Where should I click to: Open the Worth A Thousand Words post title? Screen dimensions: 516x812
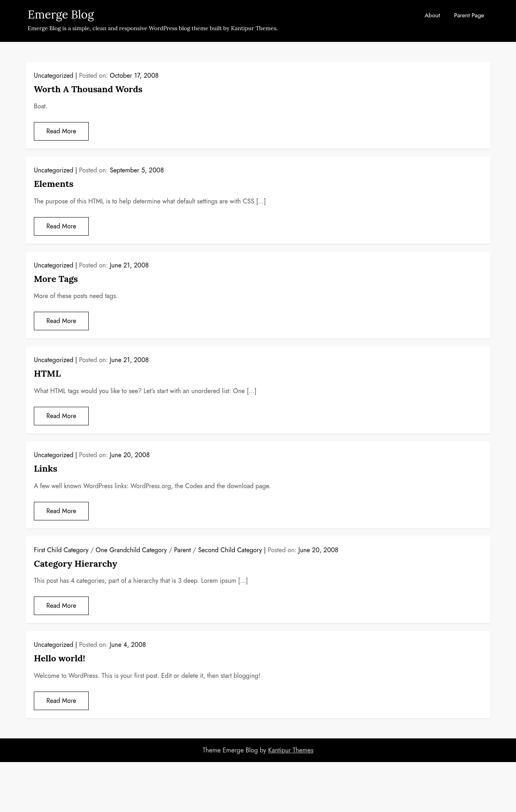(88, 89)
